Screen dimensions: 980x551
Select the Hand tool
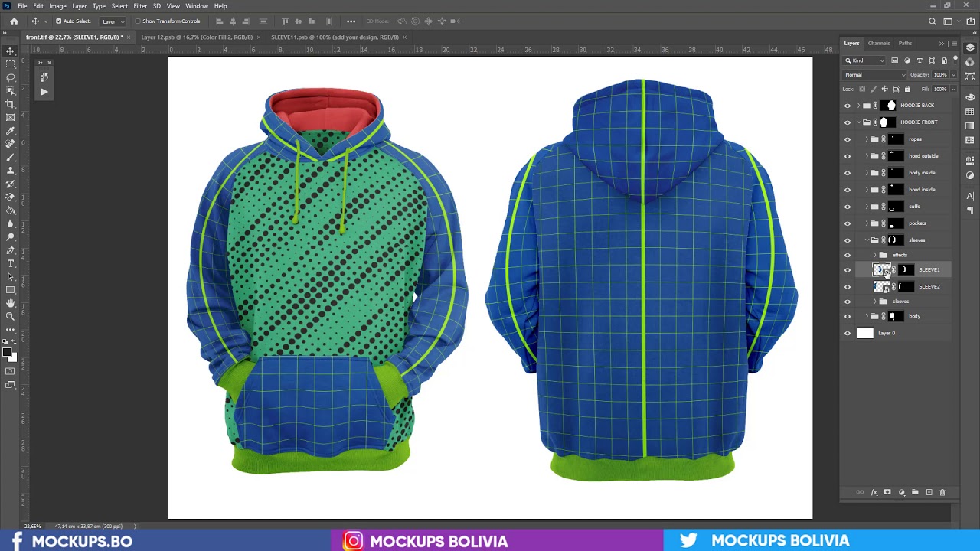10,303
